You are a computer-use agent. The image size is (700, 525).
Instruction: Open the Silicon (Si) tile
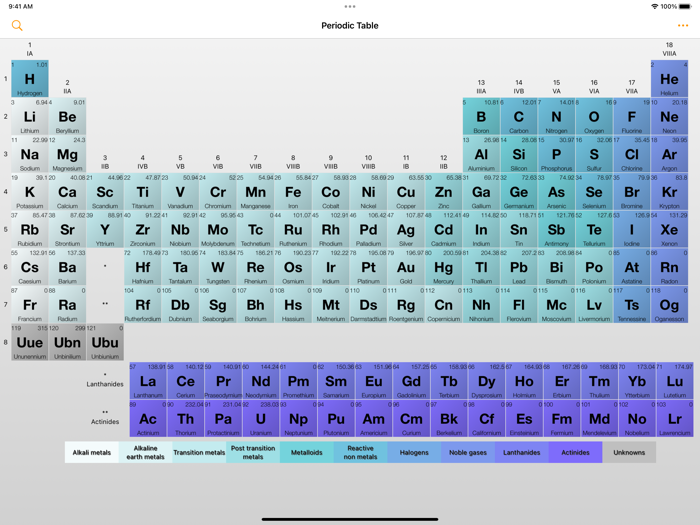519,154
